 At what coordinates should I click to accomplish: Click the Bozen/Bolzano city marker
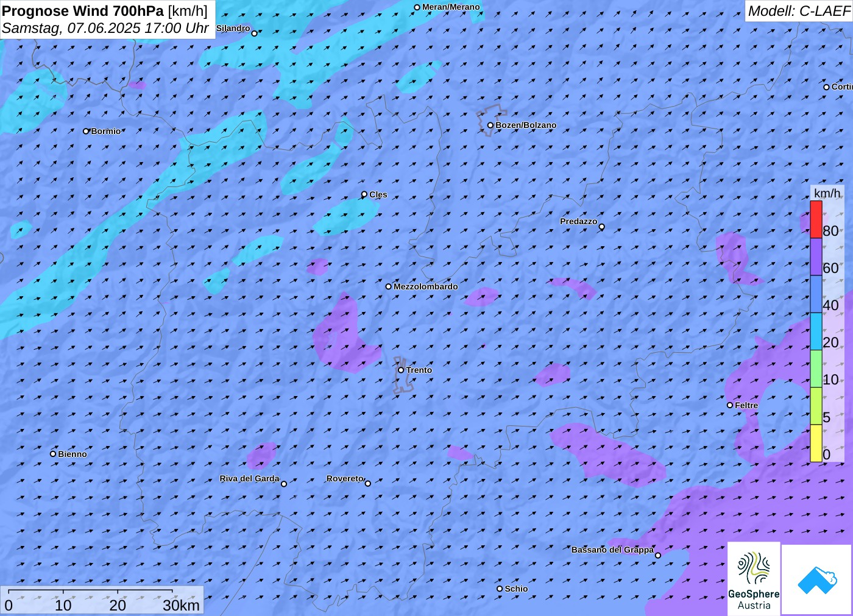click(x=490, y=126)
